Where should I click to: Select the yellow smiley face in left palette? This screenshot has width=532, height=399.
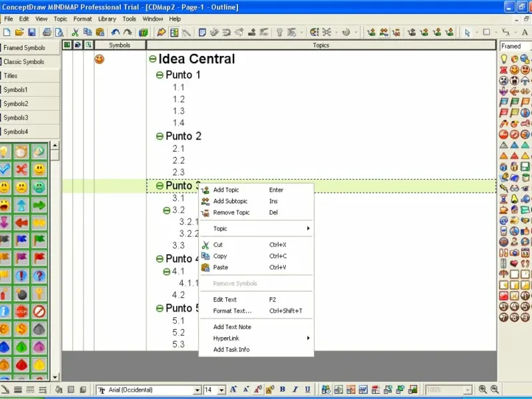(x=39, y=170)
